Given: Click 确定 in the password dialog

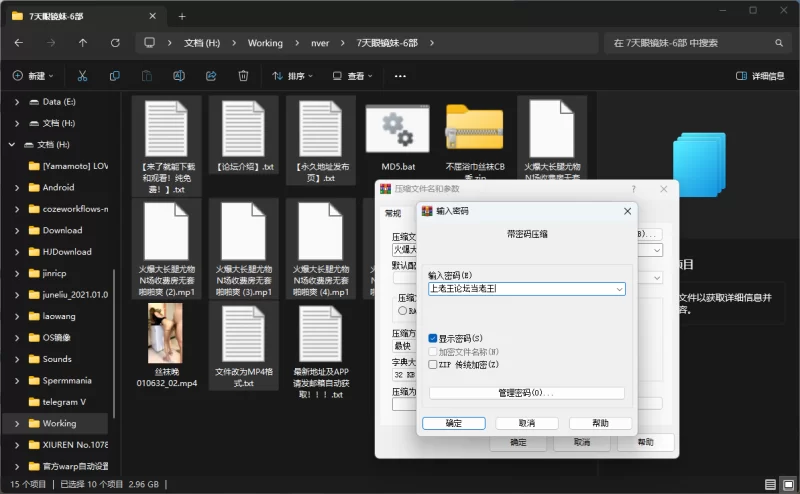Looking at the screenshot, I should [453, 423].
